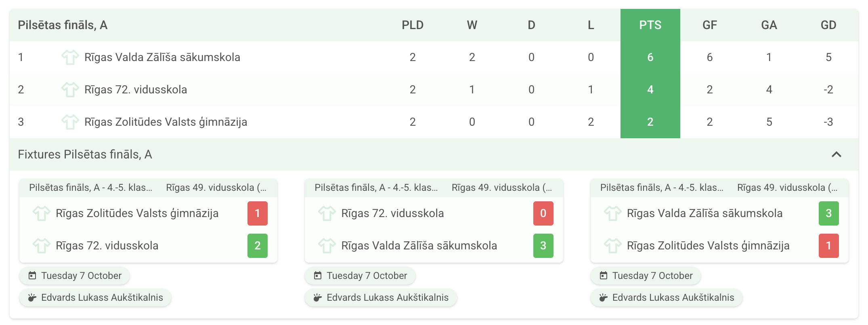Select Rīgas 72. vidusskola in first fixture card
Image resolution: width=868 pixels, height=325 pixels.
(x=107, y=246)
